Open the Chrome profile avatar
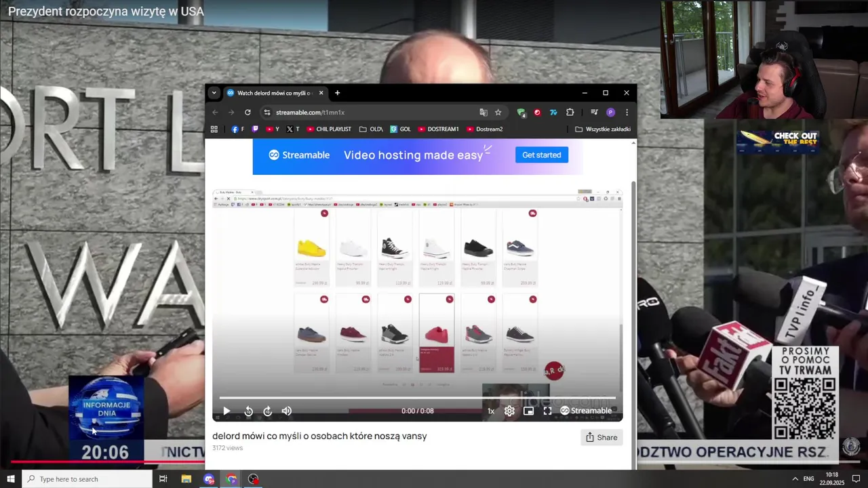 (610, 113)
